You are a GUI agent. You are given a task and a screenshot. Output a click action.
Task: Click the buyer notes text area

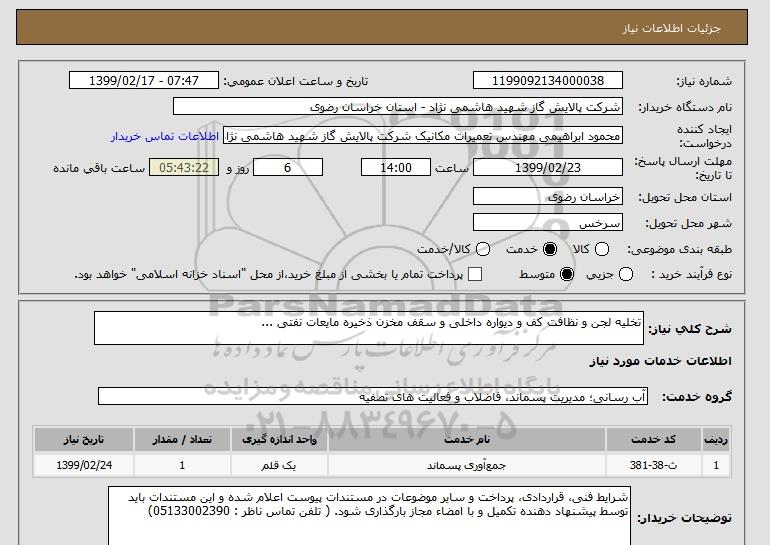(369, 516)
